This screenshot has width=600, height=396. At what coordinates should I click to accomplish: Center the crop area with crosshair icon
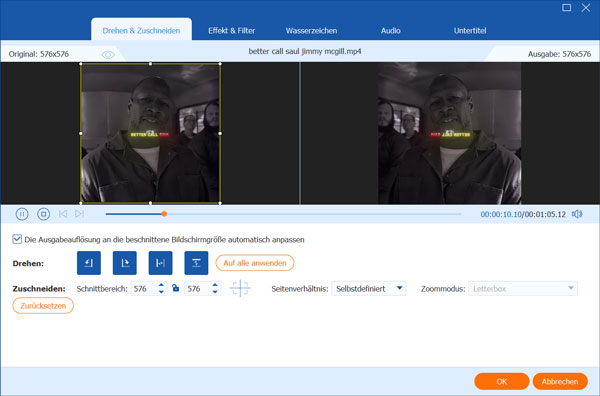240,288
